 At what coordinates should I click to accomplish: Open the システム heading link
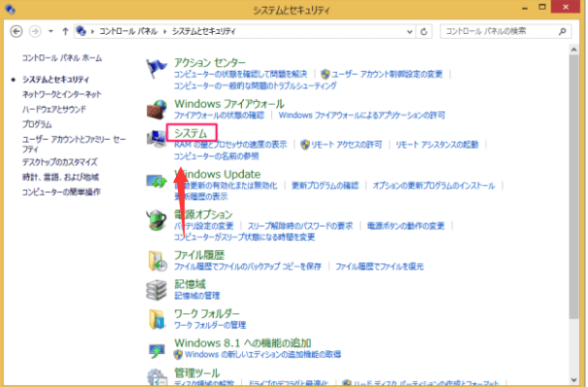tap(190, 133)
